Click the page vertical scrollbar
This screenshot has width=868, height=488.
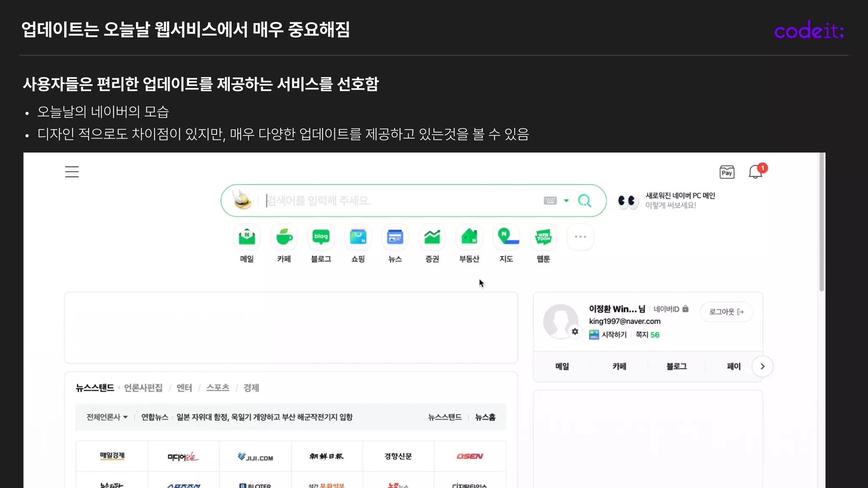coord(822,222)
